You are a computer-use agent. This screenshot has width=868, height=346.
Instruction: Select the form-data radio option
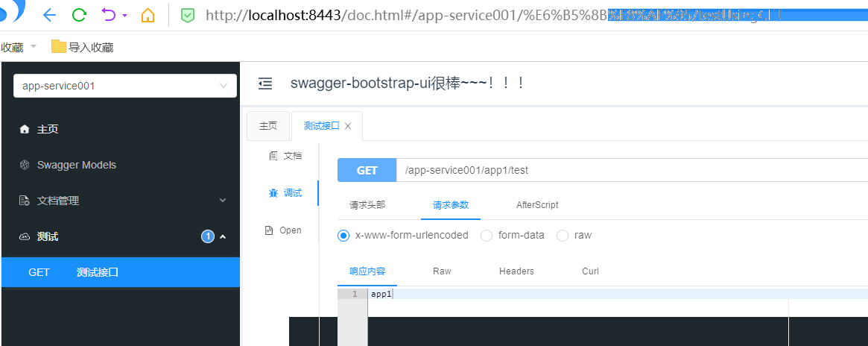(487, 236)
